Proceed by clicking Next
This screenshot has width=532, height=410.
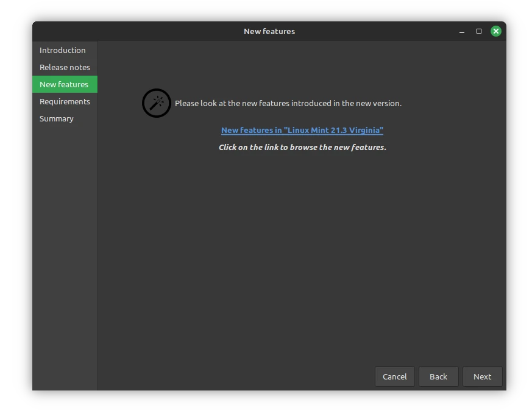coord(482,376)
